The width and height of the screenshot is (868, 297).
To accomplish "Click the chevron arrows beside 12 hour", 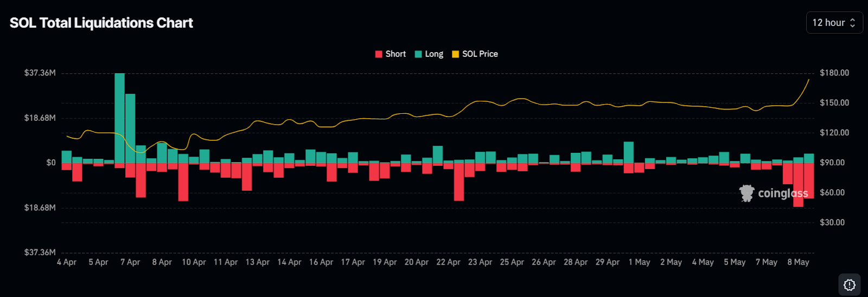I will tap(852, 23).
